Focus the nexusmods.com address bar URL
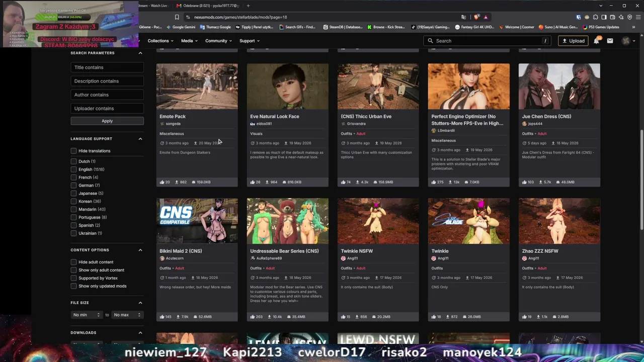 (240, 17)
